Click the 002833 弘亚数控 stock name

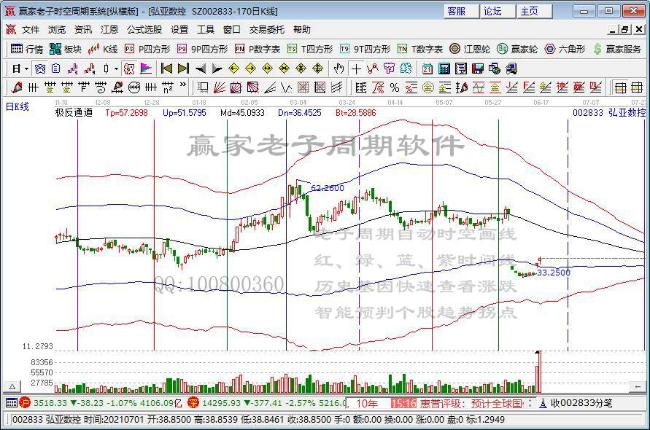(609, 112)
